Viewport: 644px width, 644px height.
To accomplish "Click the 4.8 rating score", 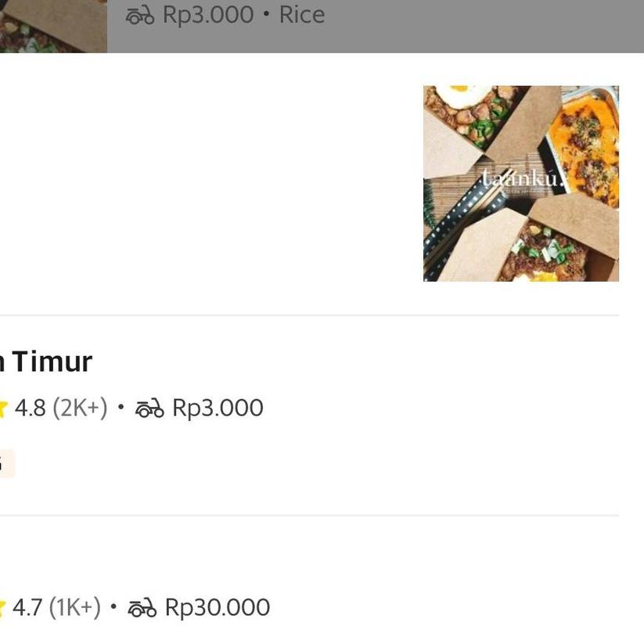I will click(x=30, y=408).
